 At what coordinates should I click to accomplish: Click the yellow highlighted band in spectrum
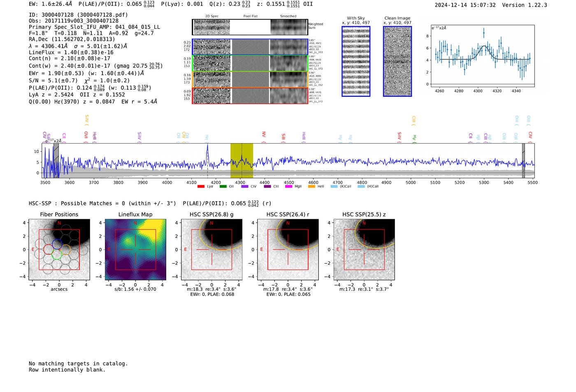[x=242, y=160]
